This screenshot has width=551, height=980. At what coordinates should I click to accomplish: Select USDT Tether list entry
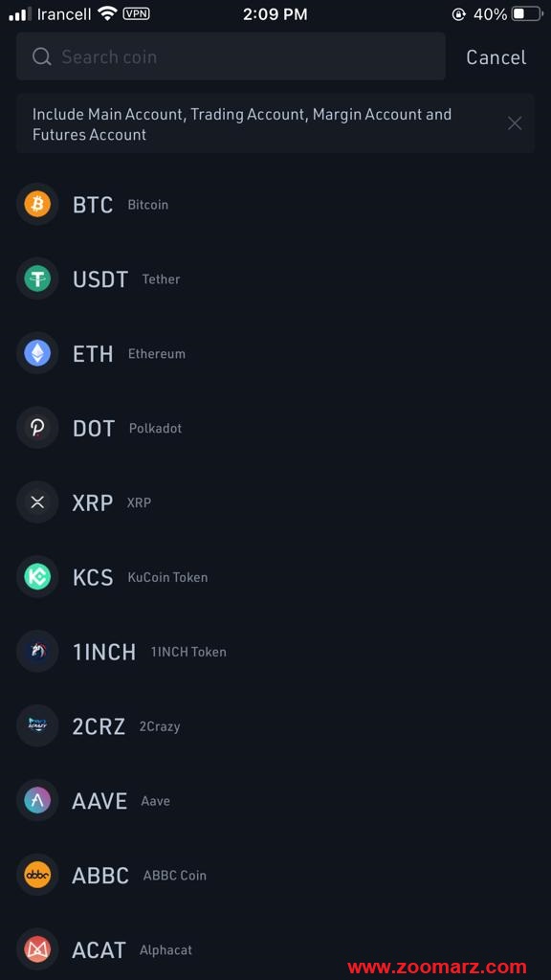(275, 278)
